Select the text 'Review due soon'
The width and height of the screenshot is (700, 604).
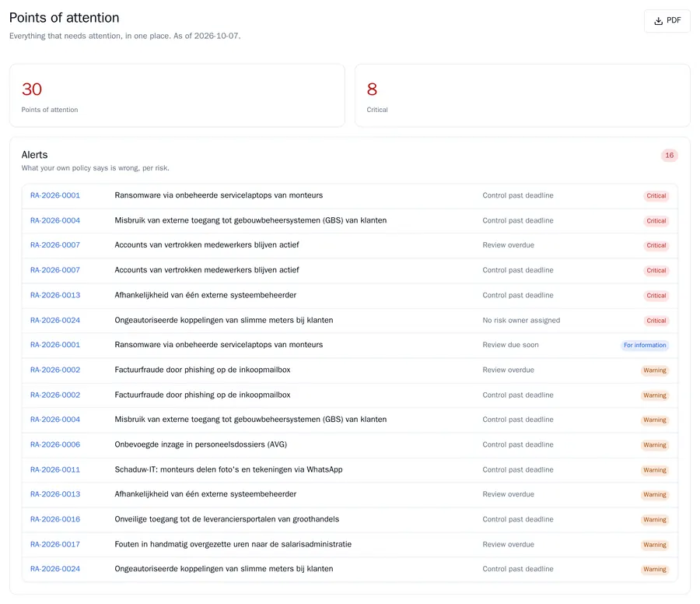click(x=510, y=345)
